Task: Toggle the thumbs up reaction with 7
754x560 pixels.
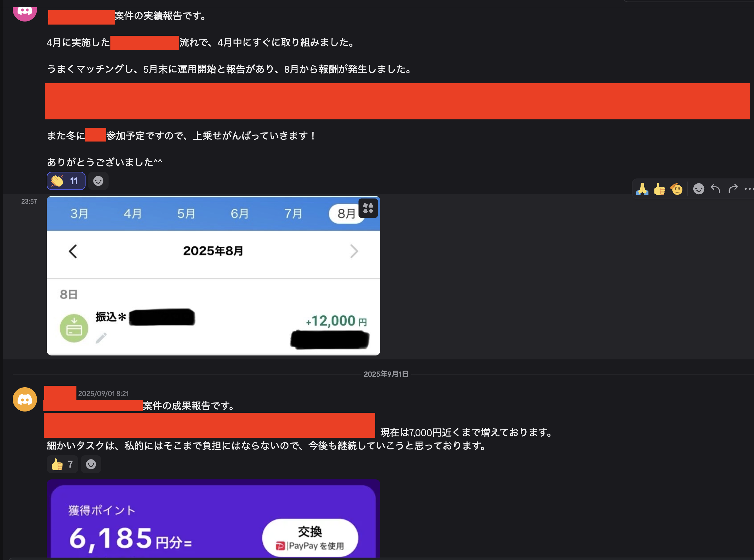Action: pos(62,464)
